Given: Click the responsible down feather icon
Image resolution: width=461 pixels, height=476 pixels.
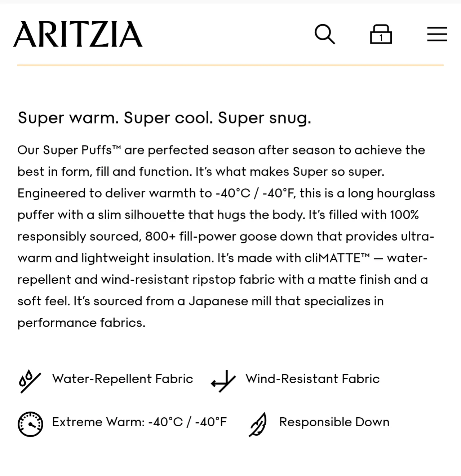Looking at the screenshot, I should pyautogui.click(x=258, y=424).
